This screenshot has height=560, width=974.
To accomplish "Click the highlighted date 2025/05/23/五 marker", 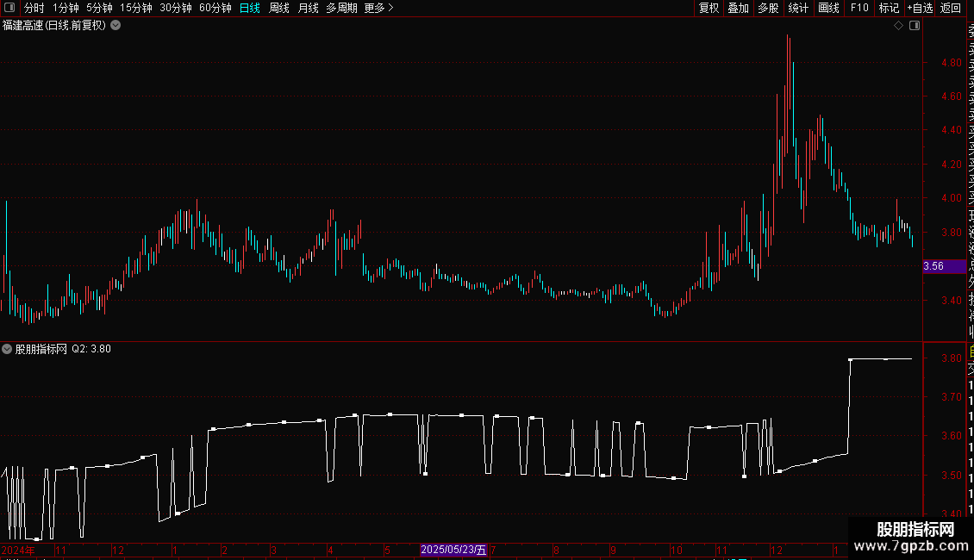I will click(x=453, y=550).
